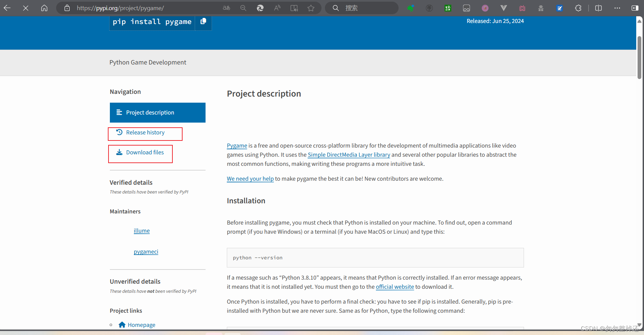Click the pip install pygame command text
The image size is (644, 335).
click(152, 22)
